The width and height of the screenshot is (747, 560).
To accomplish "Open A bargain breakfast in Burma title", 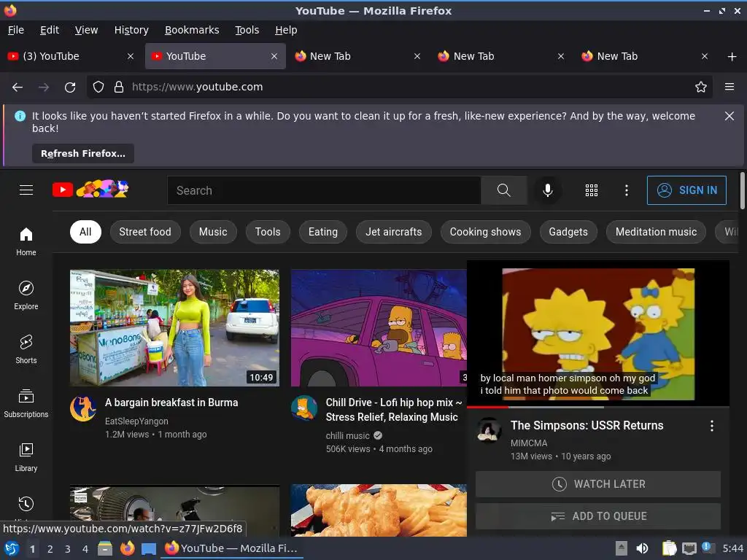I will [x=171, y=402].
